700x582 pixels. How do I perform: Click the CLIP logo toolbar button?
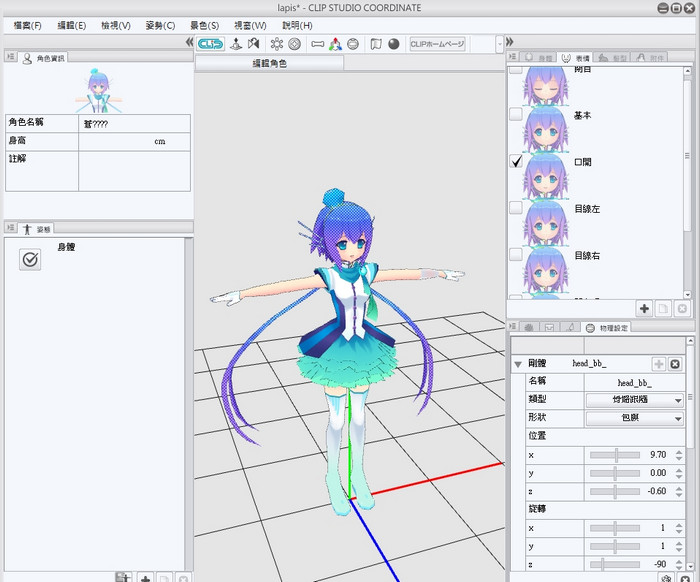click(x=210, y=44)
